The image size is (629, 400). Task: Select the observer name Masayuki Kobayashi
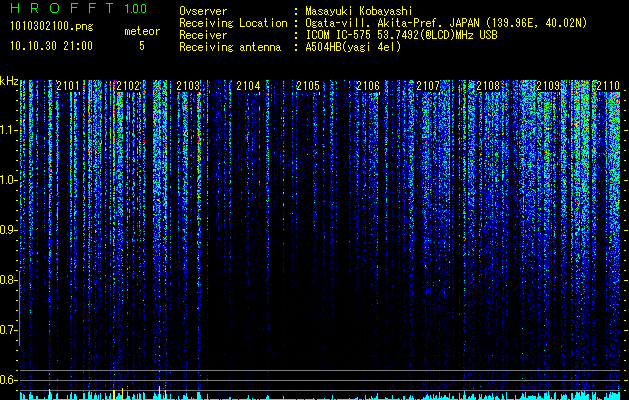(x=359, y=11)
